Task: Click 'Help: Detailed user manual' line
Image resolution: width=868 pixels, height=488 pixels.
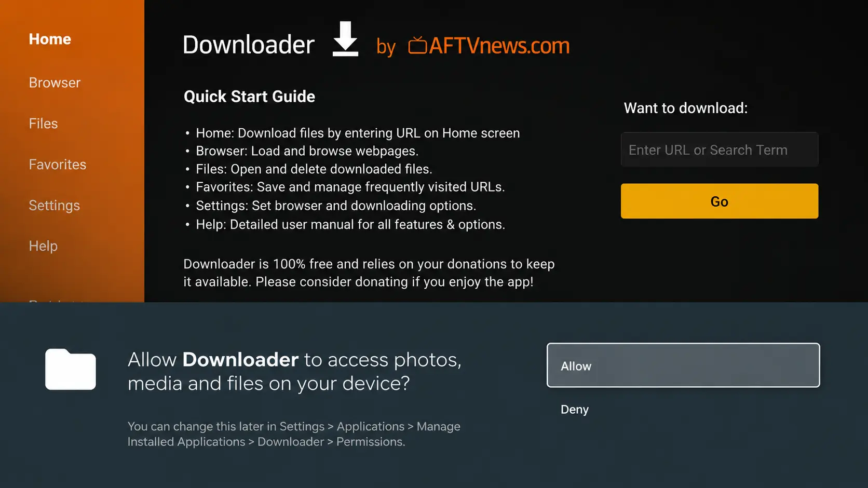Action: 350,224
